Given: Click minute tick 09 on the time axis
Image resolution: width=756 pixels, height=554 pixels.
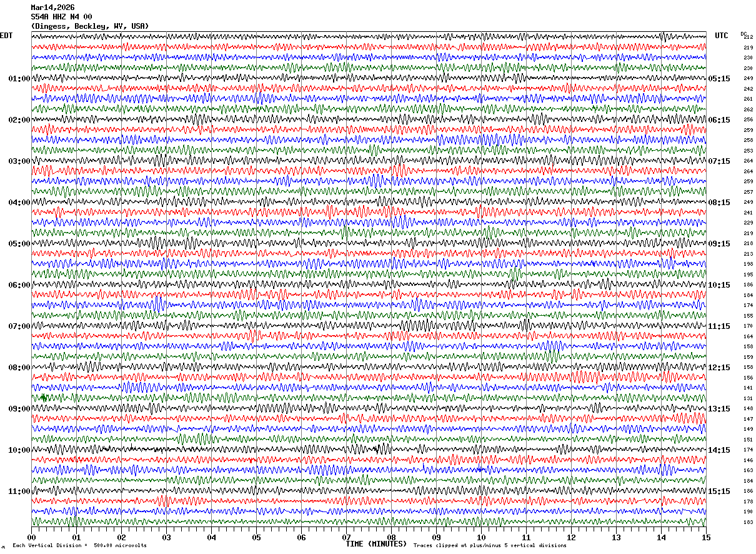Looking at the screenshot, I should (x=436, y=537).
